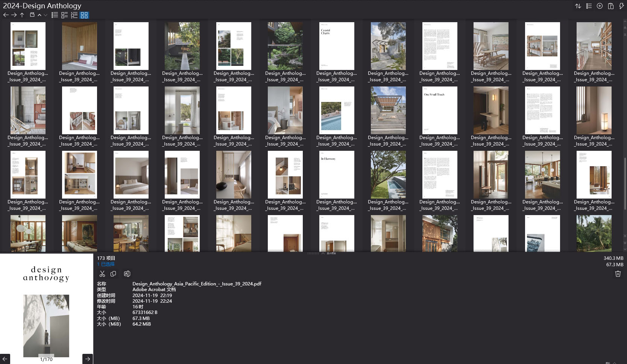Click the upward chevron beside the folder icon
The width and height of the screenshot is (627, 364).
39,15
